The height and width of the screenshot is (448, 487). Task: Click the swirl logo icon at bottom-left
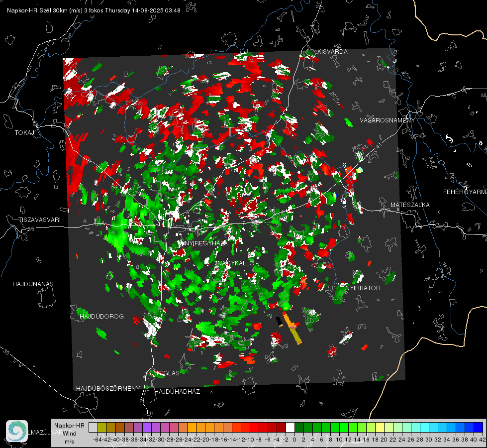(17, 431)
